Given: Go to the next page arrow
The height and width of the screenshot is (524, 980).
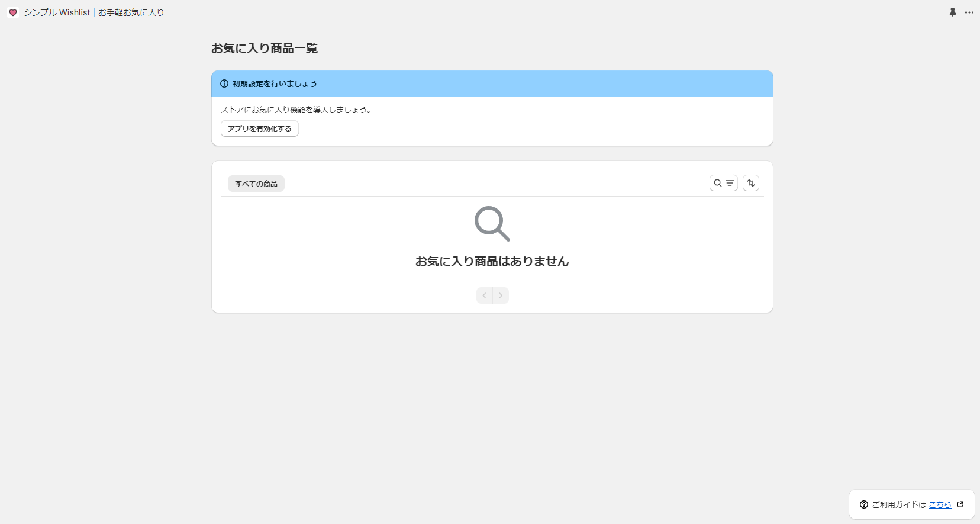Looking at the screenshot, I should (x=501, y=295).
